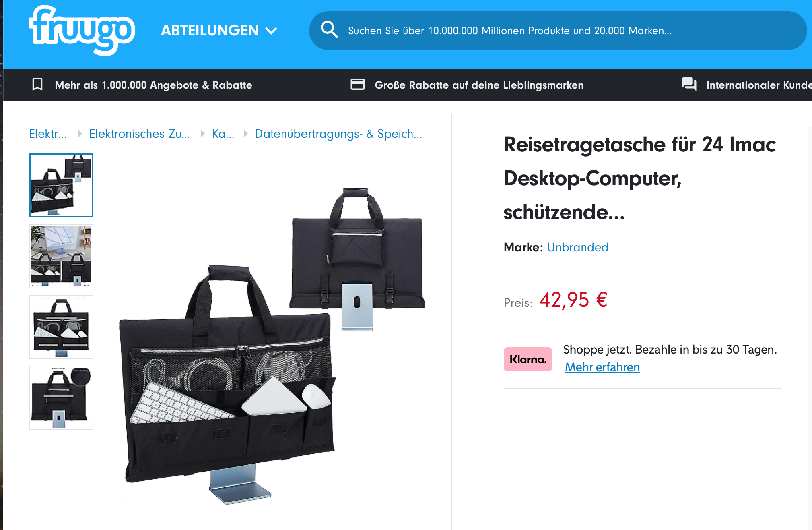
Task: Click the main product image
Action: coord(272,346)
